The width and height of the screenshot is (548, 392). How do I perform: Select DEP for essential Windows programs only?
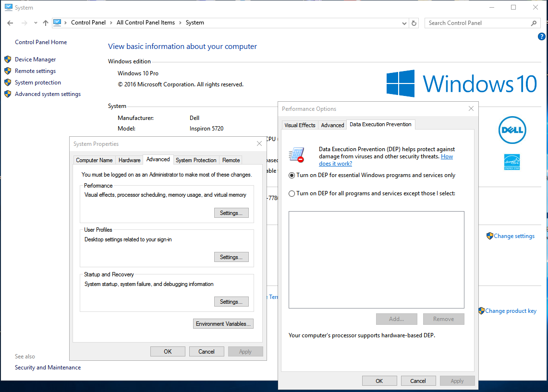click(x=292, y=176)
